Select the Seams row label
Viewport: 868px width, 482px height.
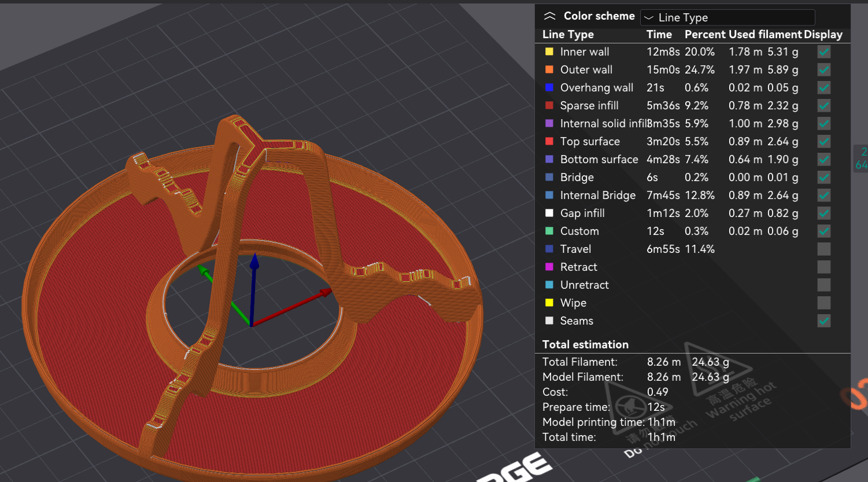(x=577, y=321)
